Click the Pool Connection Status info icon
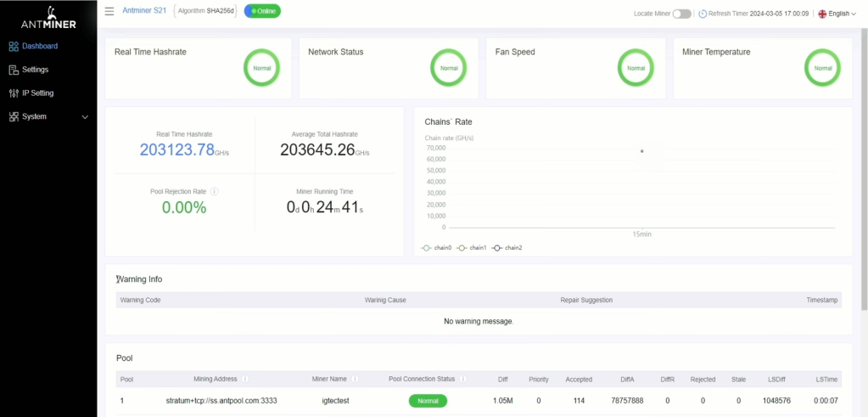Viewport: 868px width, 417px height. tap(463, 379)
